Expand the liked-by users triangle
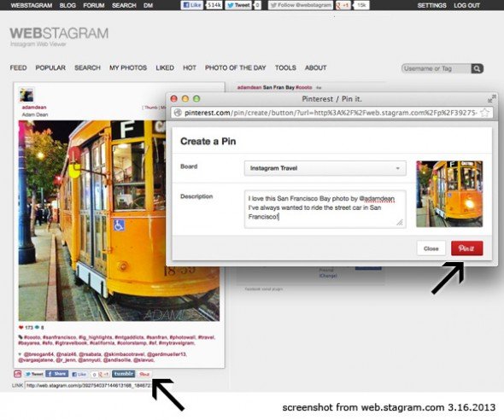 point(21,354)
